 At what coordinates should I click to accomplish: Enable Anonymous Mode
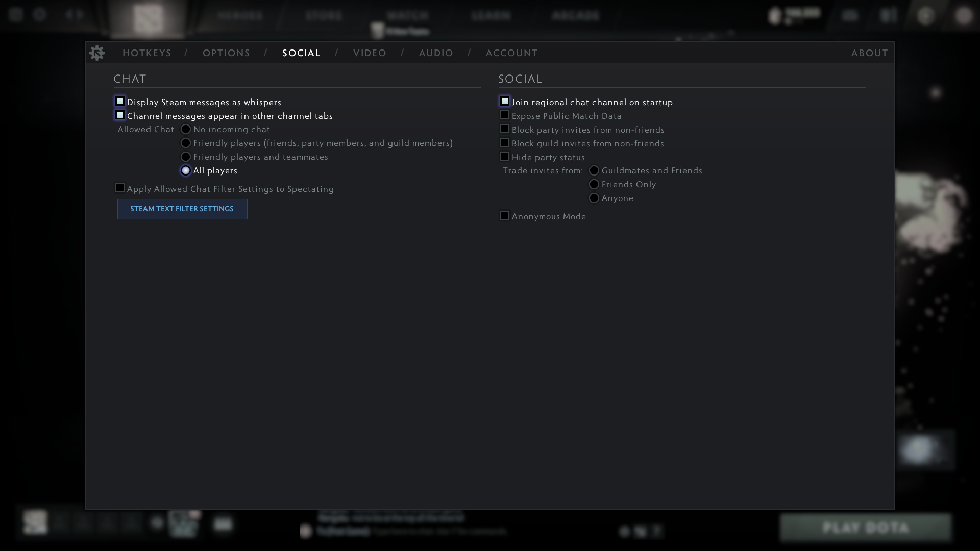coord(505,215)
